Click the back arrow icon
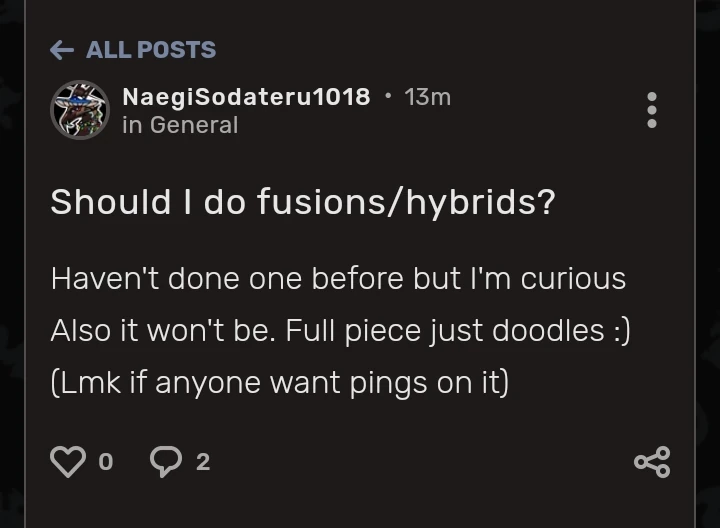 click(61, 50)
